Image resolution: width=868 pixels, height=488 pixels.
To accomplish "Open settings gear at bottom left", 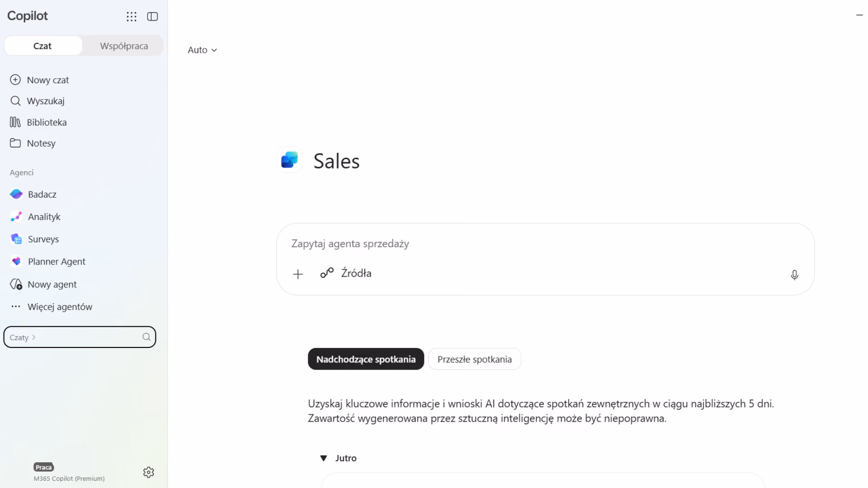I will [149, 472].
